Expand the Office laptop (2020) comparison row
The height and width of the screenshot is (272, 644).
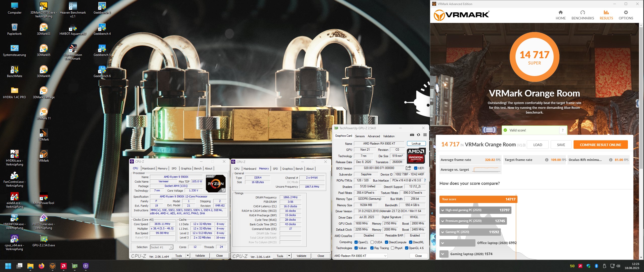point(442,243)
